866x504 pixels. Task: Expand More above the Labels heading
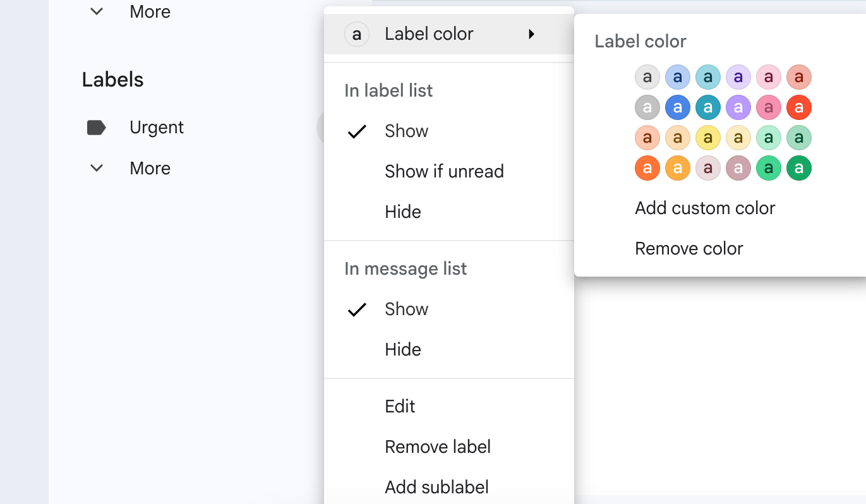(x=149, y=12)
